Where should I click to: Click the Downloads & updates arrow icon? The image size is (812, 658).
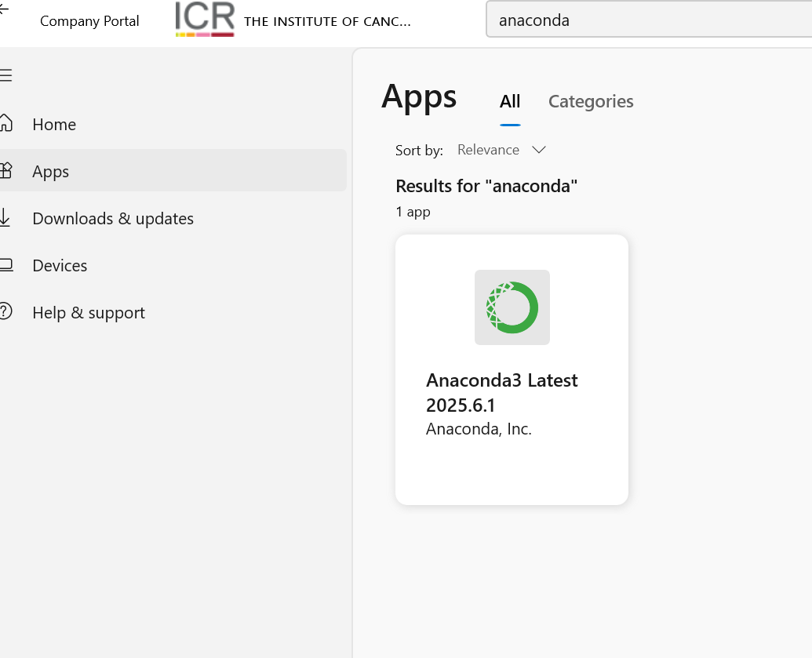click(x=5, y=217)
